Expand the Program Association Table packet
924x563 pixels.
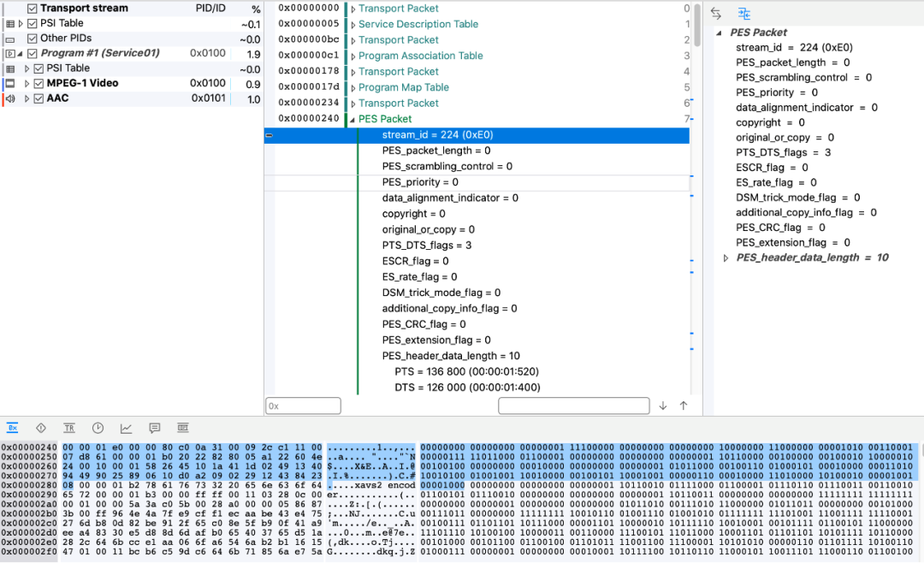pos(353,56)
